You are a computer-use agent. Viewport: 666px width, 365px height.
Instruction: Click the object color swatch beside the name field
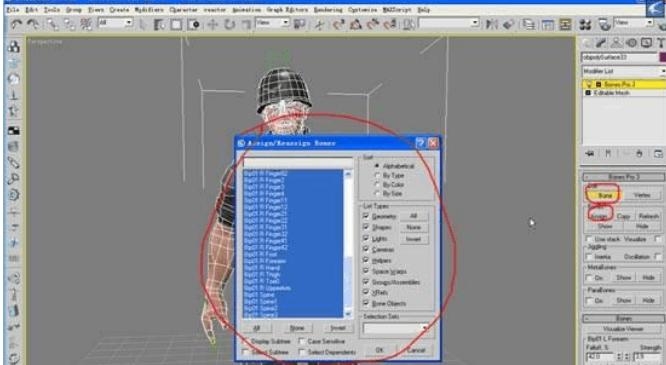(x=662, y=57)
